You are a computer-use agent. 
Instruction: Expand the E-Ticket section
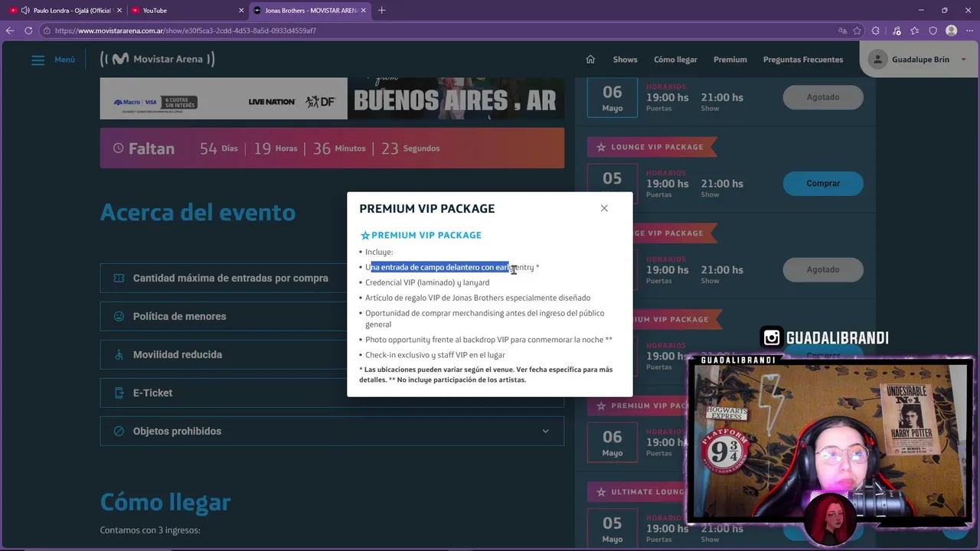click(x=332, y=393)
